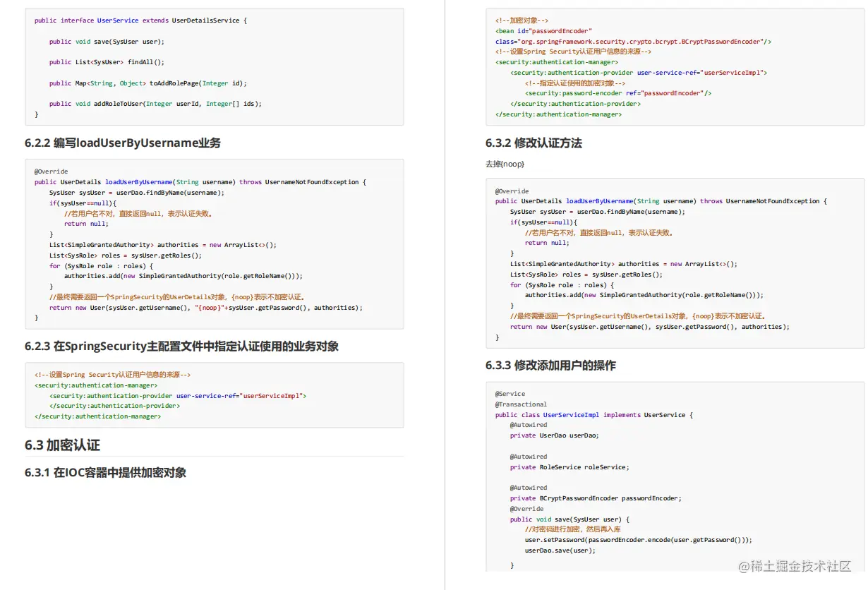Click the '<bean id="passwordEncoder"' line
Screen dimensions: 868x590
pyautogui.click(x=543, y=31)
